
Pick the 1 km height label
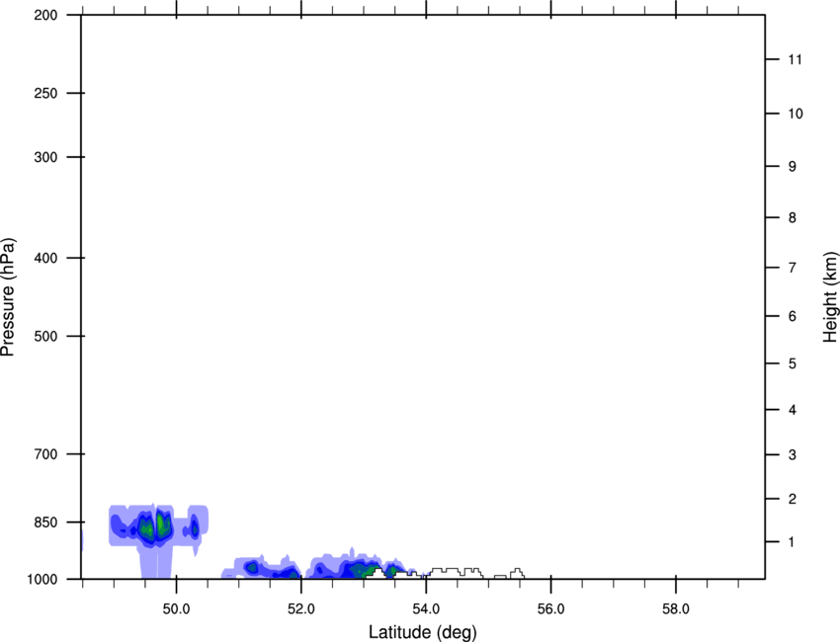[x=792, y=542]
